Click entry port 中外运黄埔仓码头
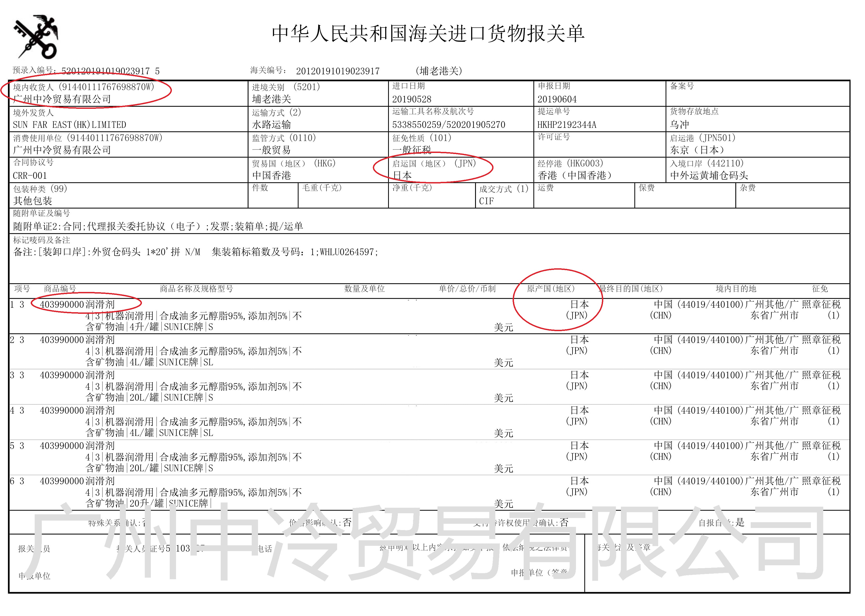This screenshot has height=616, width=865. (x=709, y=175)
